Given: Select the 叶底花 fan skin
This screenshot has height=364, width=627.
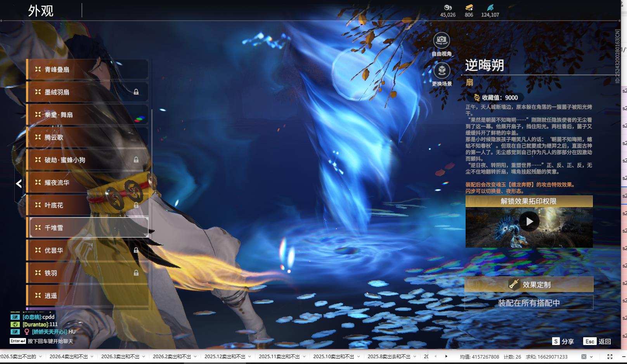Looking at the screenshot, I should pos(87,205).
